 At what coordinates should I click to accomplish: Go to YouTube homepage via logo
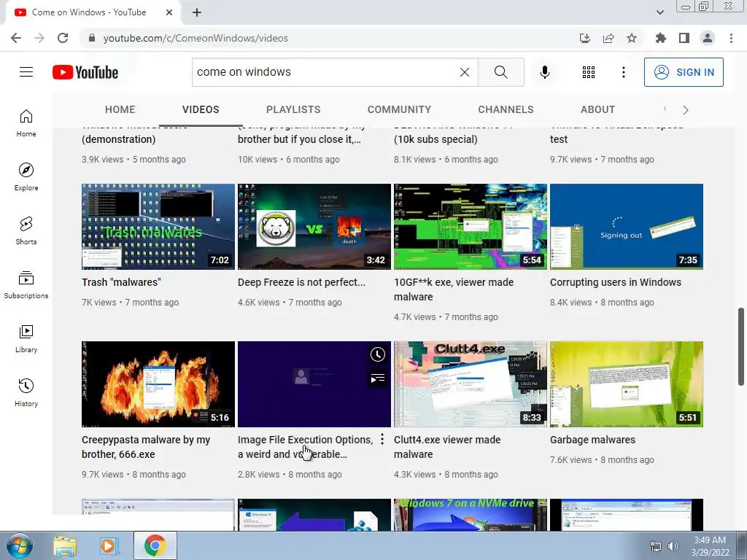(x=85, y=72)
